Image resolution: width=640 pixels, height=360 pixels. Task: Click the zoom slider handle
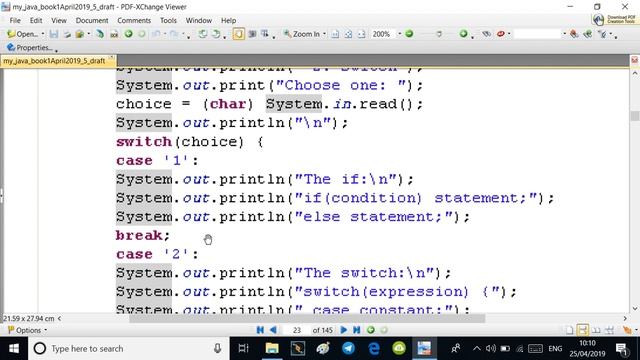pyautogui.click(x=439, y=34)
